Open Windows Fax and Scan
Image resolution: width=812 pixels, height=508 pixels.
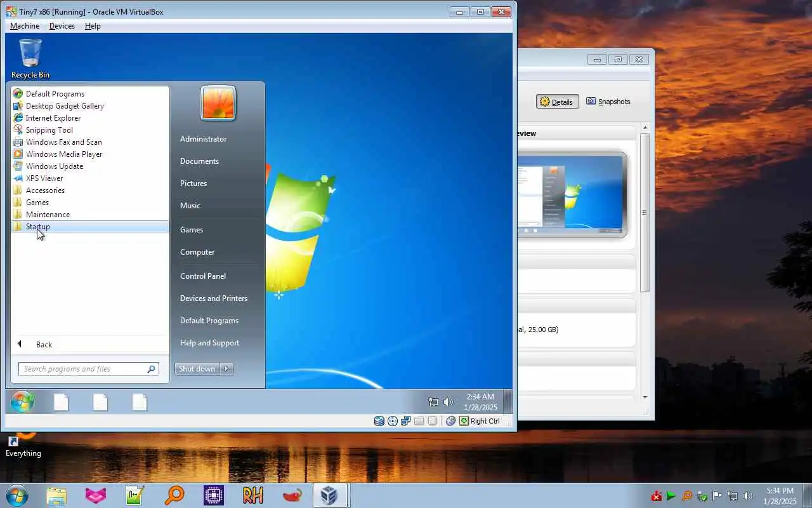coord(63,142)
